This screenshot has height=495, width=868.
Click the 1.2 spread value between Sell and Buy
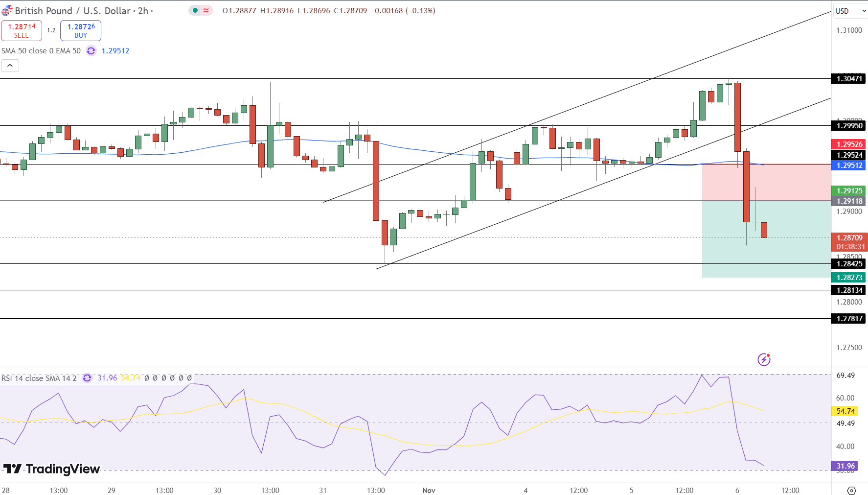click(x=51, y=30)
